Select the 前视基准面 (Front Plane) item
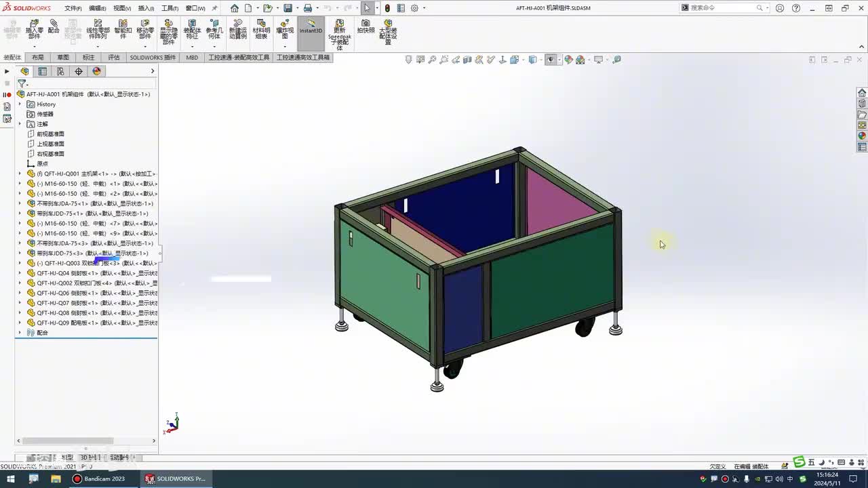 click(50, 134)
